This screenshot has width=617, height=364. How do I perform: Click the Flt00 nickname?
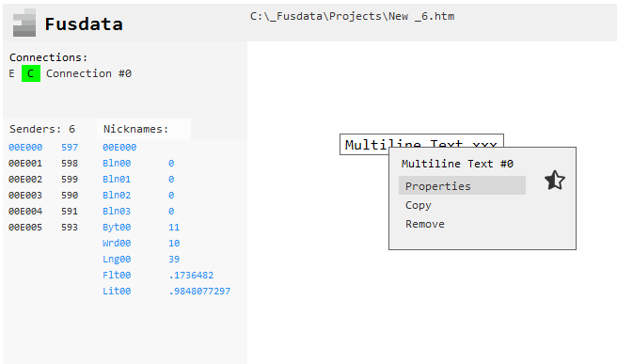[117, 275]
